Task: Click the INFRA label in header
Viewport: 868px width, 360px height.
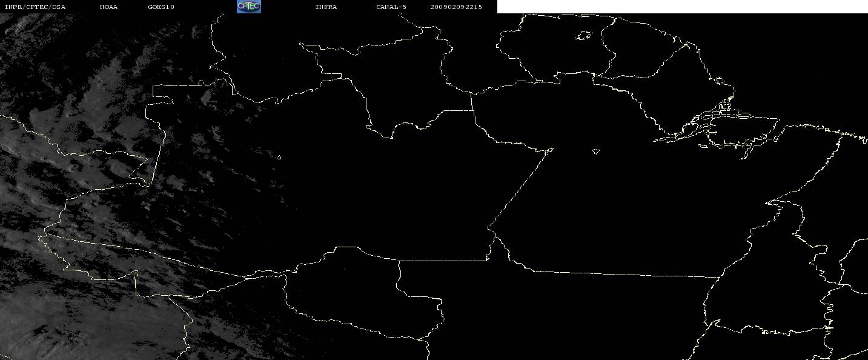Action: point(326,7)
